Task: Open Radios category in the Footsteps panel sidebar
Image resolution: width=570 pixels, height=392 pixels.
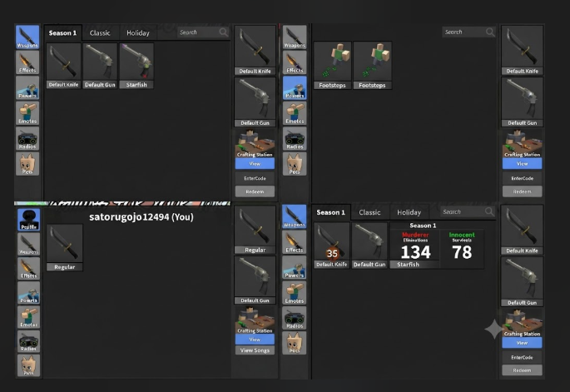Action: [x=295, y=138]
